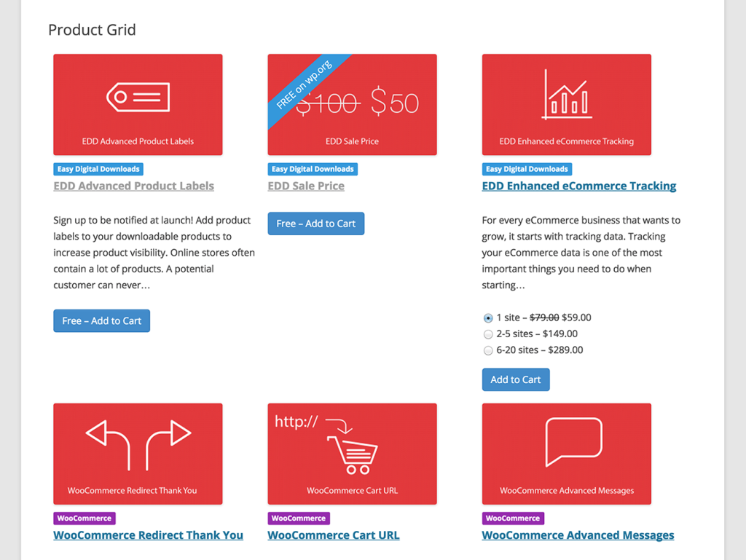Click the speech bubble Advanced Messages image

[x=566, y=454]
